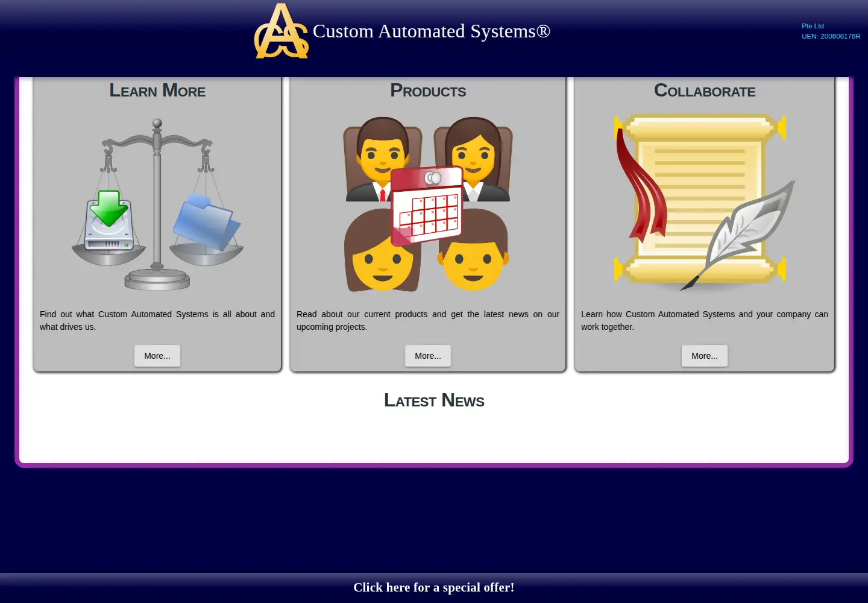Open the More... button under Products
The image size is (868, 603).
[428, 356]
